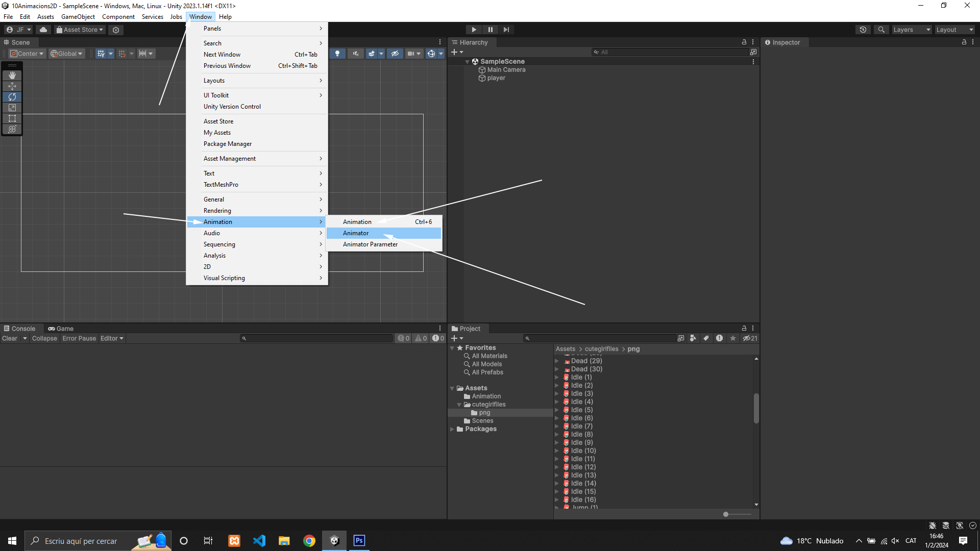Adjust the Project icon size slider

click(726, 514)
